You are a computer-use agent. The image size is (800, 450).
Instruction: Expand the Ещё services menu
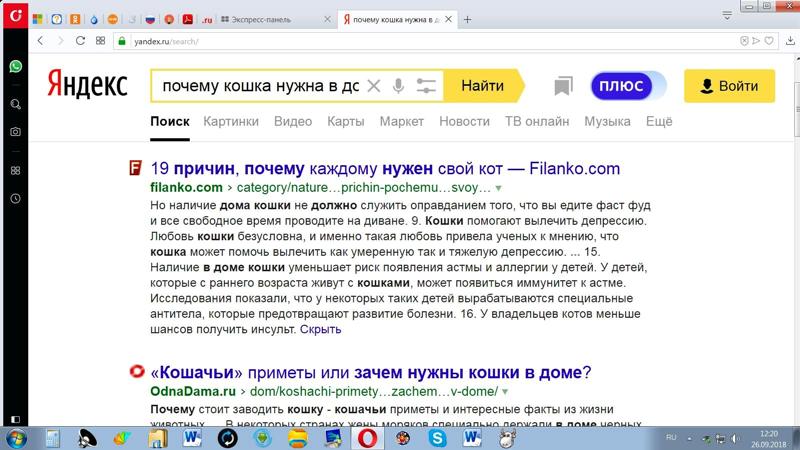[659, 121]
